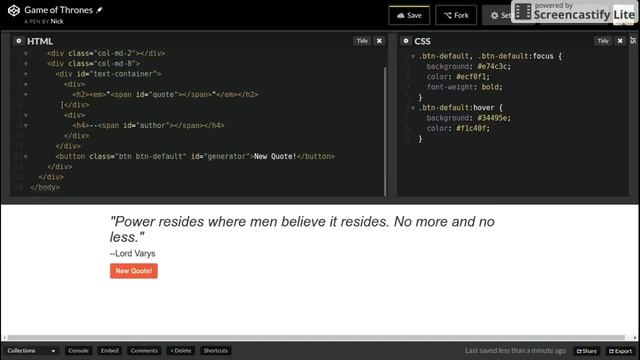
Task: Click the pencil icon to edit pen title
Action: click(99, 10)
